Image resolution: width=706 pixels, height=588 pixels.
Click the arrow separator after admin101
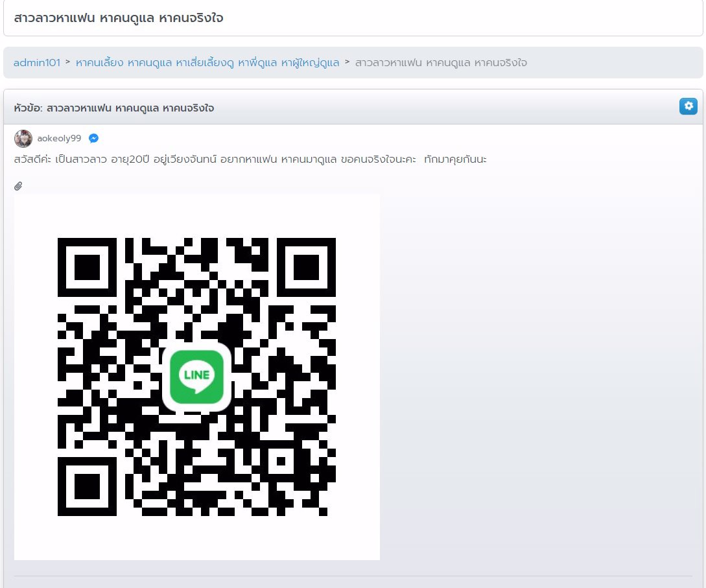68,62
